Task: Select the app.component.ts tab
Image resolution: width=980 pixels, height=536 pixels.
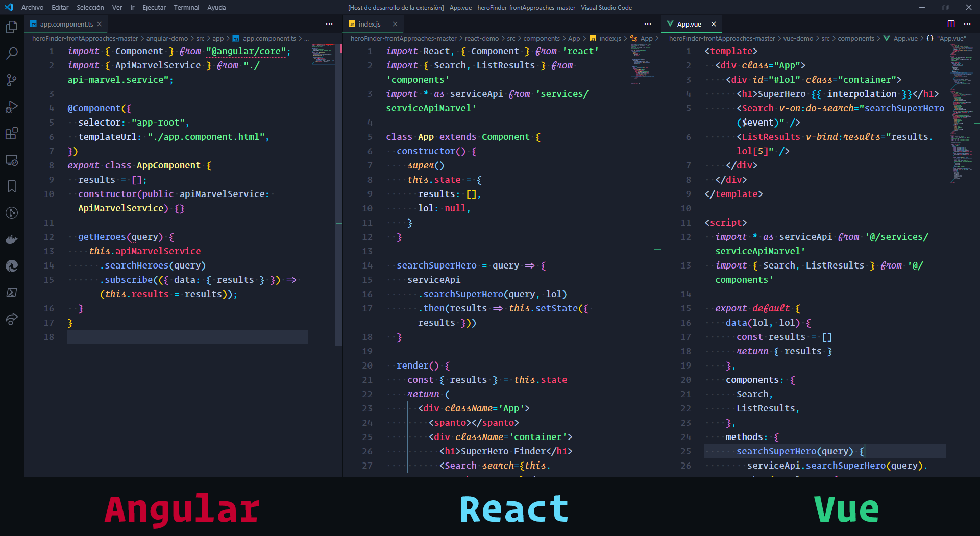Action: (66, 24)
